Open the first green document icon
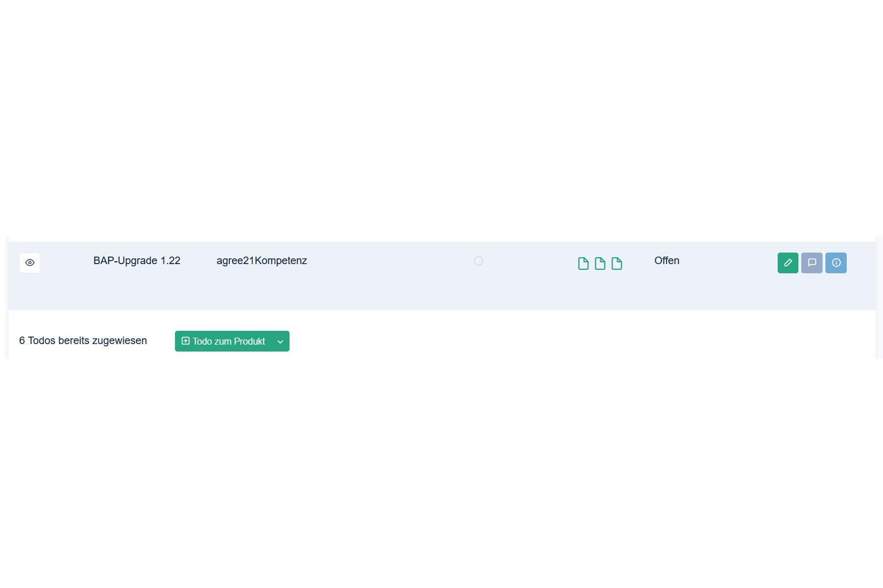The width and height of the screenshot is (883, 588). [x=583, y=264]
